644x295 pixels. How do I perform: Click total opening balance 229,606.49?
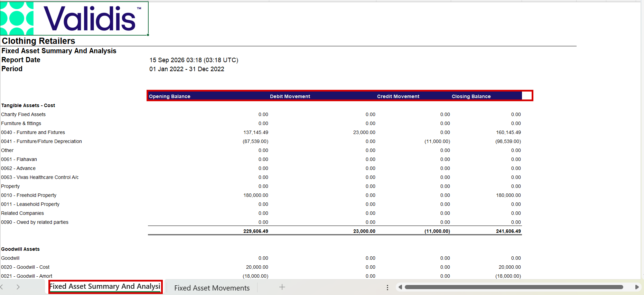[256, 231]
